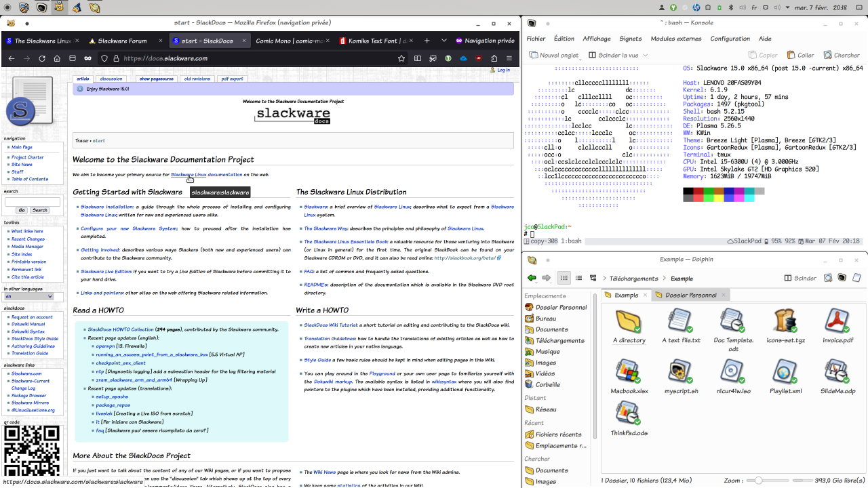Adjust the Dolphin zoom slider
Screen dimensions: 868x488
(759, 481)
